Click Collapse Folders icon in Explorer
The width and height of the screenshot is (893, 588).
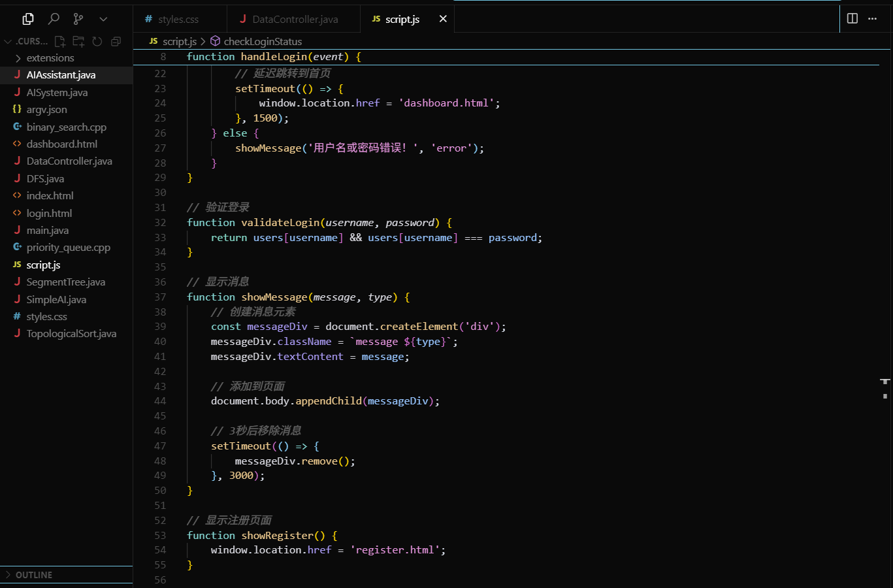[x=116, y=41]
